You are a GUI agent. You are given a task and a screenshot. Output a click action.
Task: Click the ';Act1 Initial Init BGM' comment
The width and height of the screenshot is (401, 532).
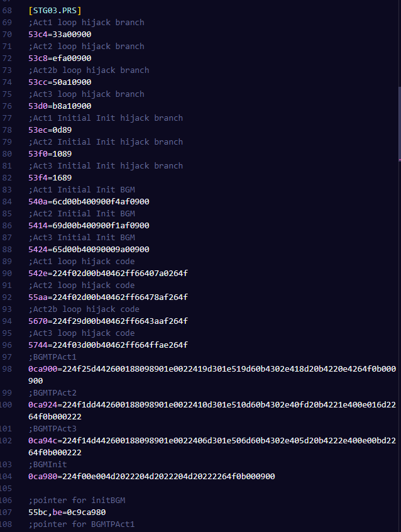tap(82, 190)
